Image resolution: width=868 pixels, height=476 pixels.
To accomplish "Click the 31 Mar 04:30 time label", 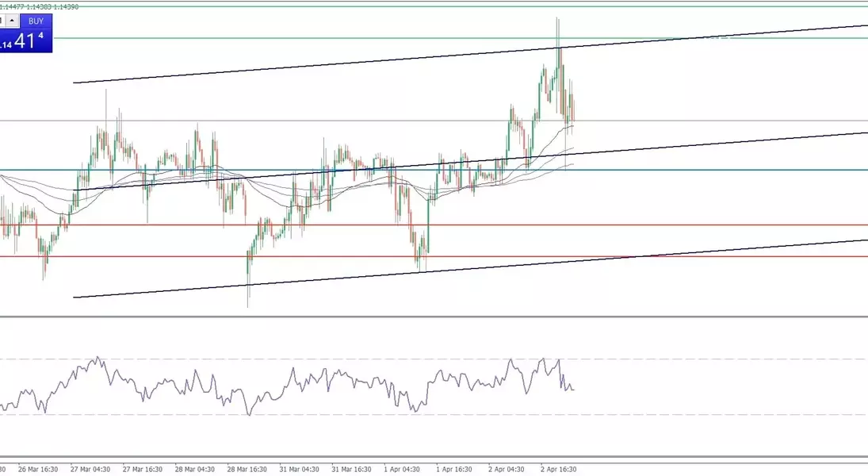I will point(299,470).
